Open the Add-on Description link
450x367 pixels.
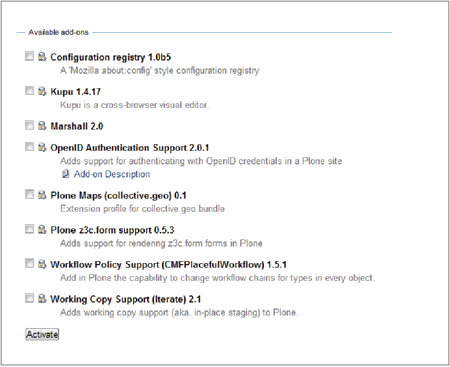click(112, 174)
